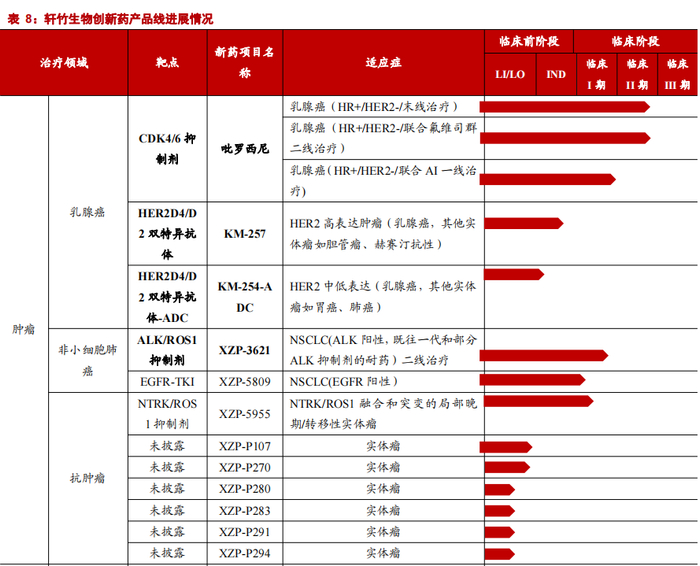
Task: Click the 临床 I 期 sub-header
Action: [596, 74]
